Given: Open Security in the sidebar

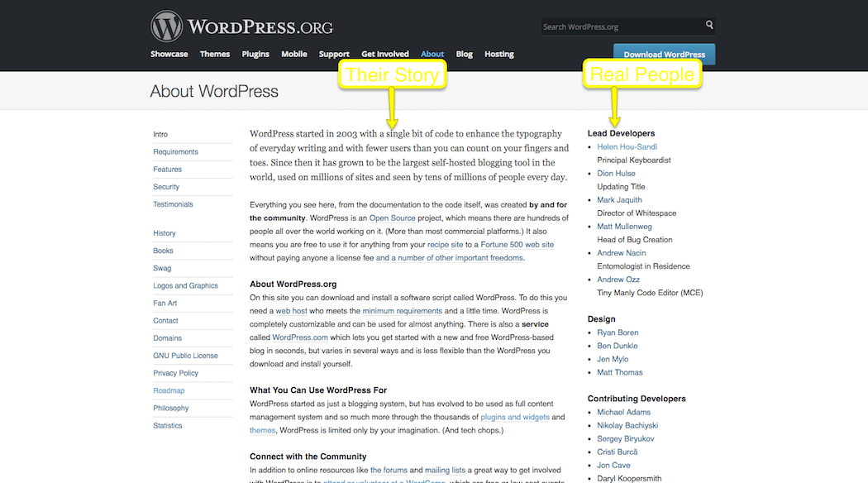Looking at the screenshot, I should click(x=166, y=187).
